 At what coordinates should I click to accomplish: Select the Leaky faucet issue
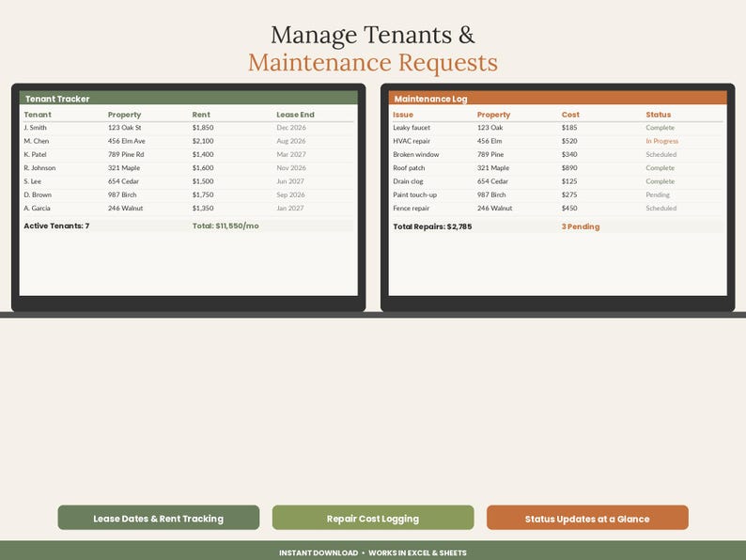coord(412,128)
